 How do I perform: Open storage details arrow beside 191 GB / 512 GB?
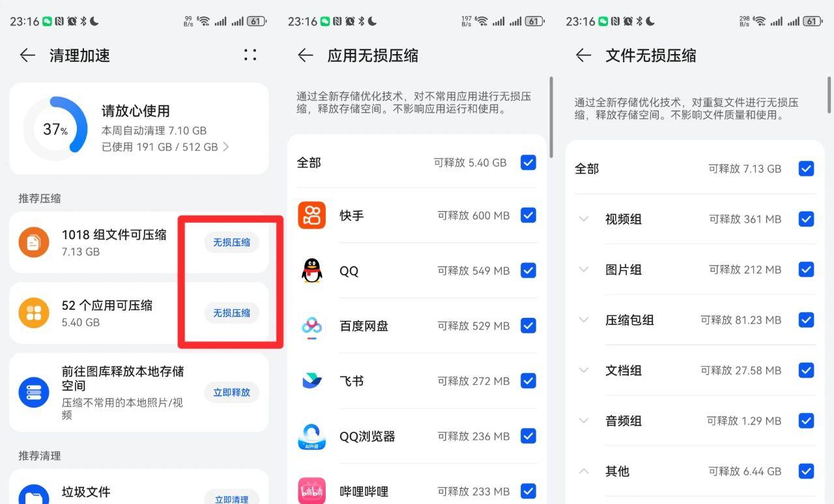[x=226, y=147]
